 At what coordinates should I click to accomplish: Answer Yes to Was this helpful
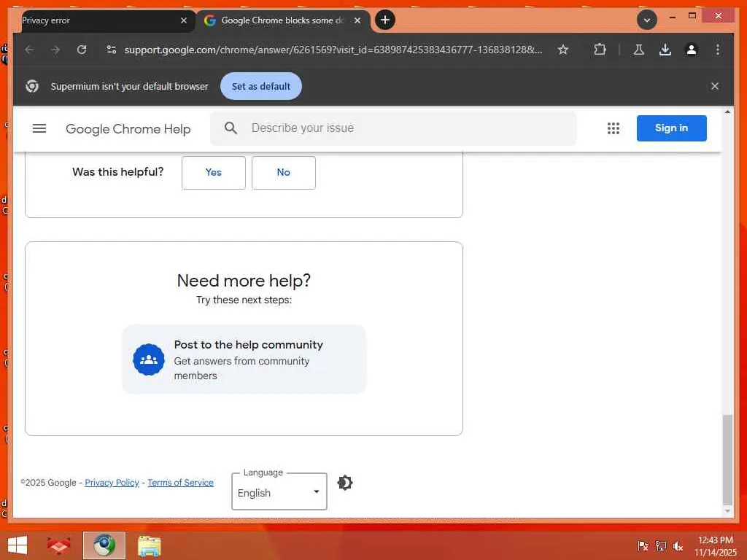[x=214, y=172]
